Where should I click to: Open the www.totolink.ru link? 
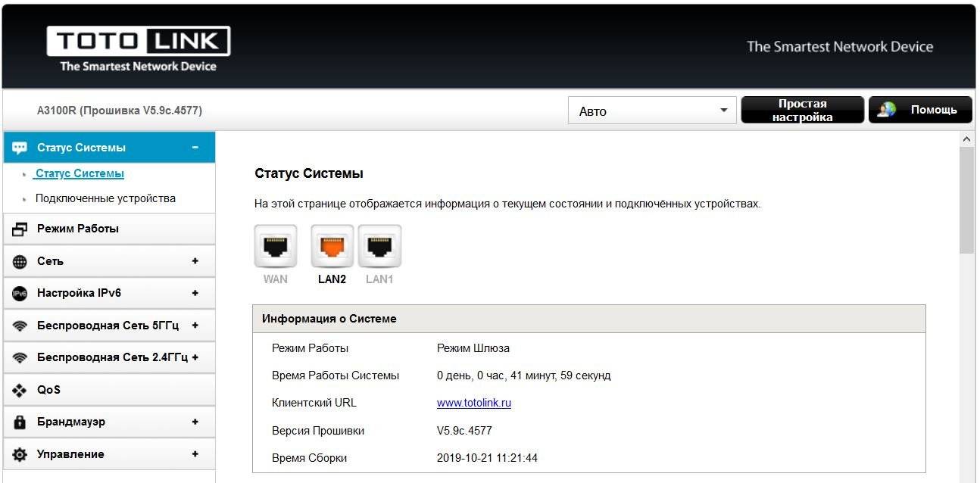(473, 403)
